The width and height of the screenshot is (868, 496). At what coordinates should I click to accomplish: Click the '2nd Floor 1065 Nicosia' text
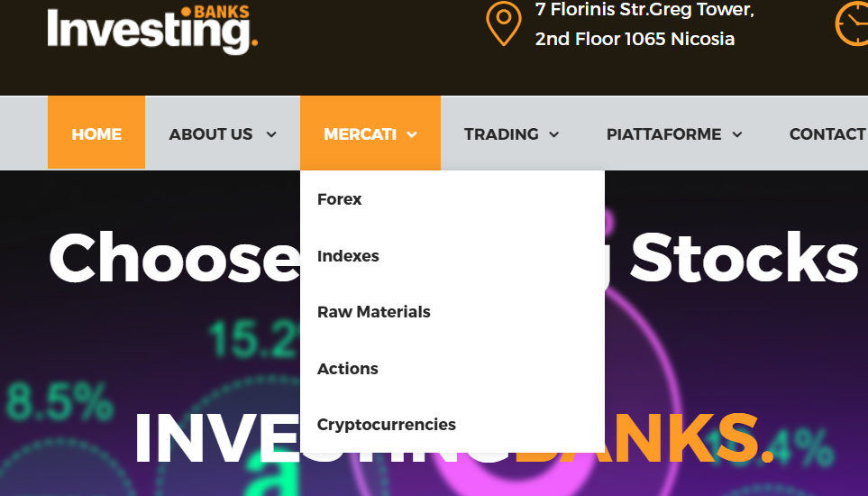coord(635,39)
